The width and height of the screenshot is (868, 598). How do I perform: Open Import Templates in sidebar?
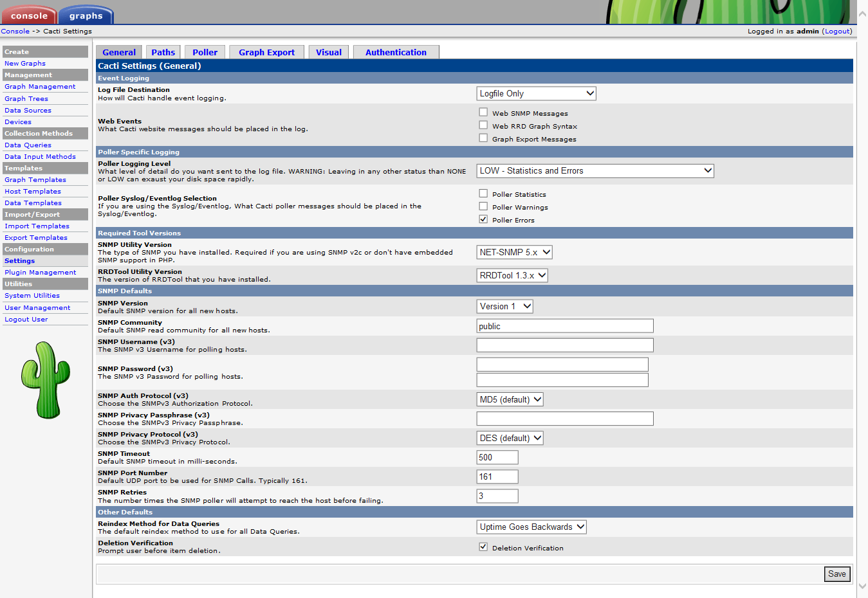click(x=37, y=226)
